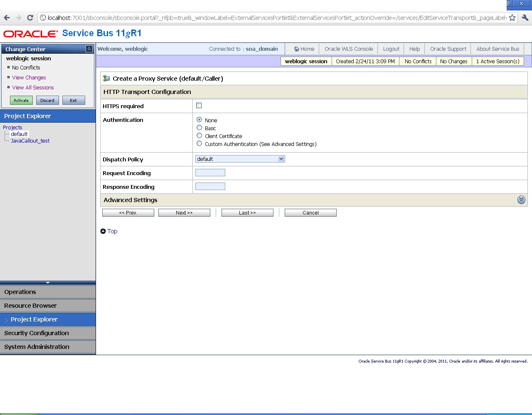Click the Projects root node

tap(12, 127)
